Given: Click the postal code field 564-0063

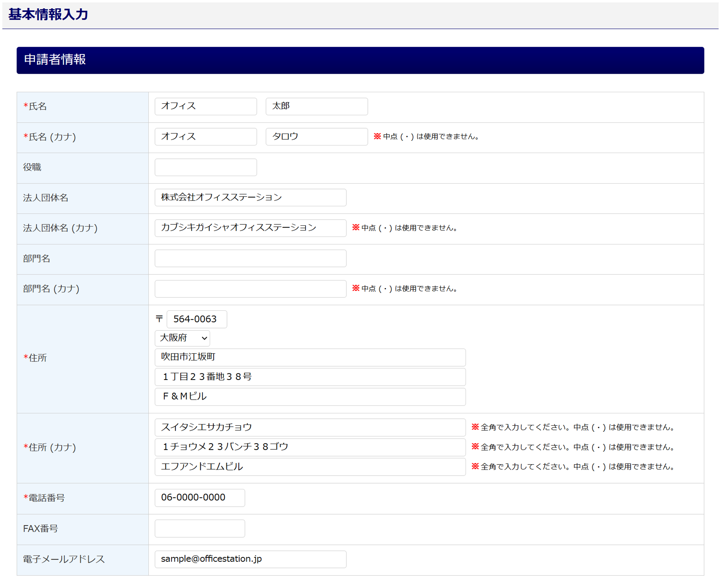Looking at the screenshot, I should point(196,319).
